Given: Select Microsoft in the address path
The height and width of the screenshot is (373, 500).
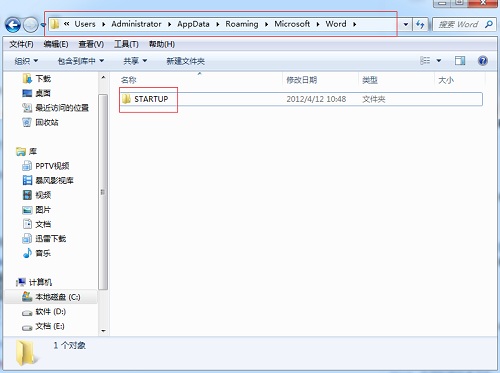Looking at the screenshot, I should (x=292, y=24).
